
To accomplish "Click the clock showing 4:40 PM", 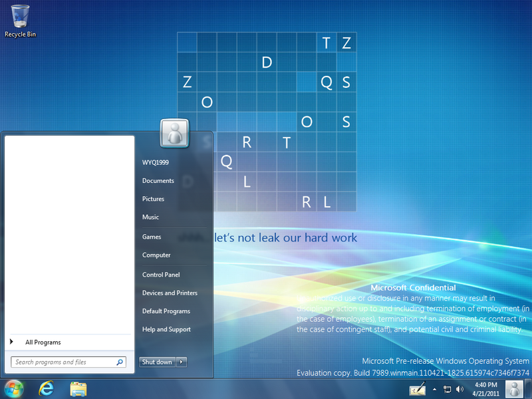I will (x=486, y=389).
